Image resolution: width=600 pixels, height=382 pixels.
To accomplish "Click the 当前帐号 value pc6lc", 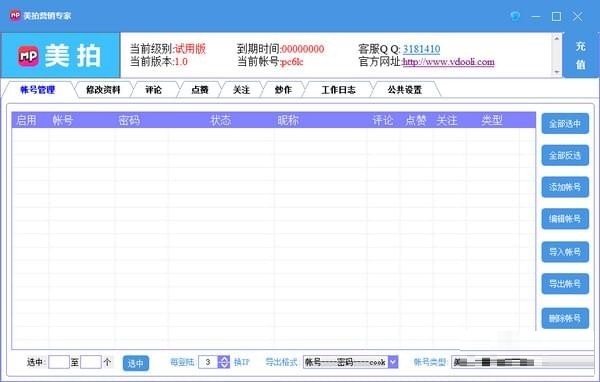I will [x=292, y=62].
